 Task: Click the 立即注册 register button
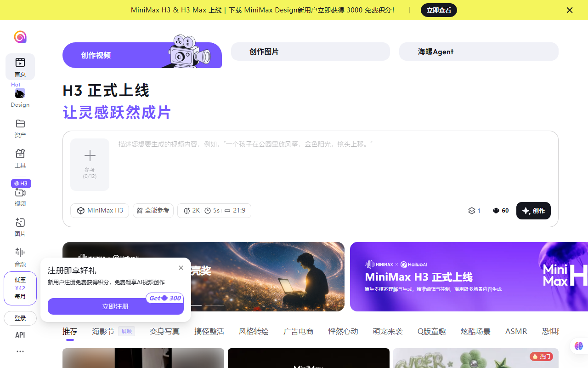[x=116, y=306]
